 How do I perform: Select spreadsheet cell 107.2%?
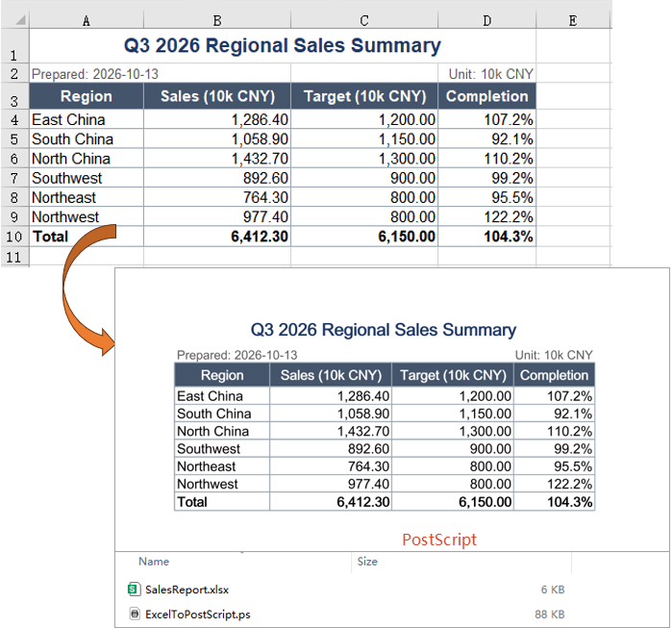pyautogui.click(x=486, y=119)
